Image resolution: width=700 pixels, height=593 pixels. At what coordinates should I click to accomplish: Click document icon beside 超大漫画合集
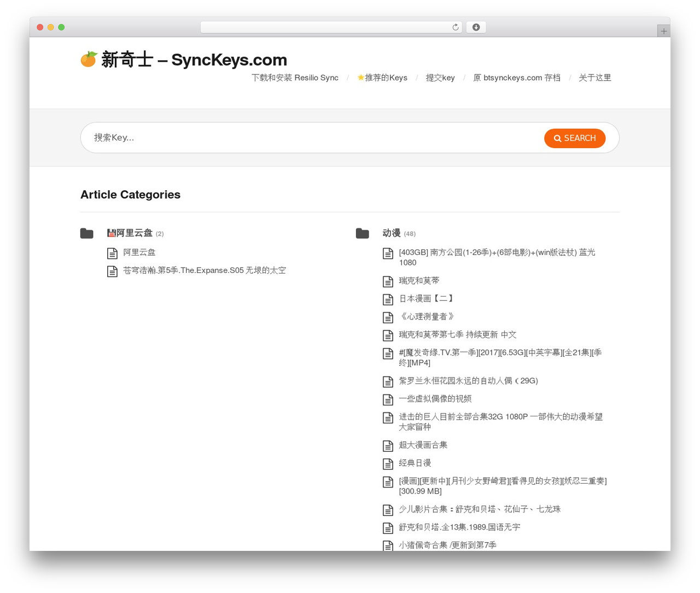coord(388,446)
